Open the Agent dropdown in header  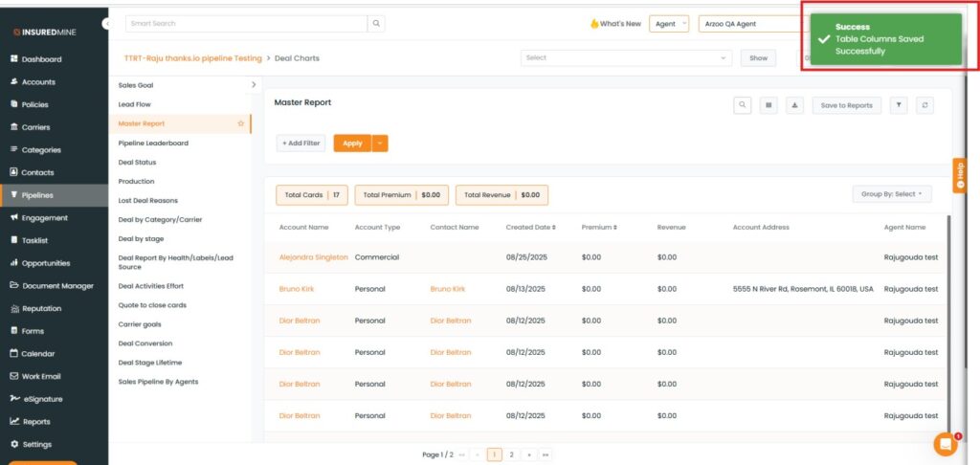pyautogui.click(x=668, y=24)
